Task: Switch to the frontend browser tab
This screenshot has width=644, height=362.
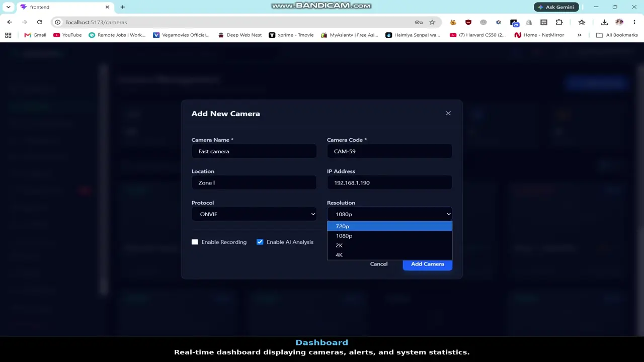Action: 65,7
